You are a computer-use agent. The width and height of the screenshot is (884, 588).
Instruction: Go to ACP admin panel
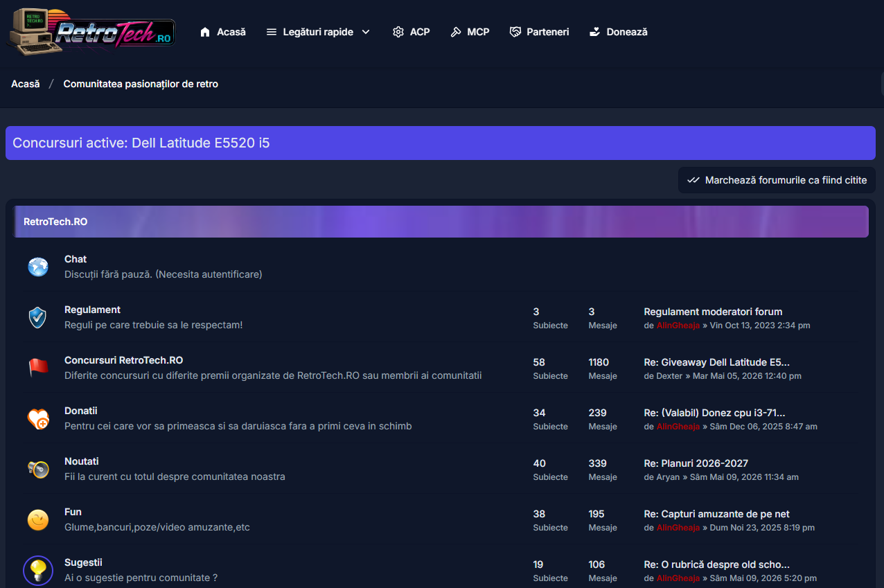click(x=411, y=32)
